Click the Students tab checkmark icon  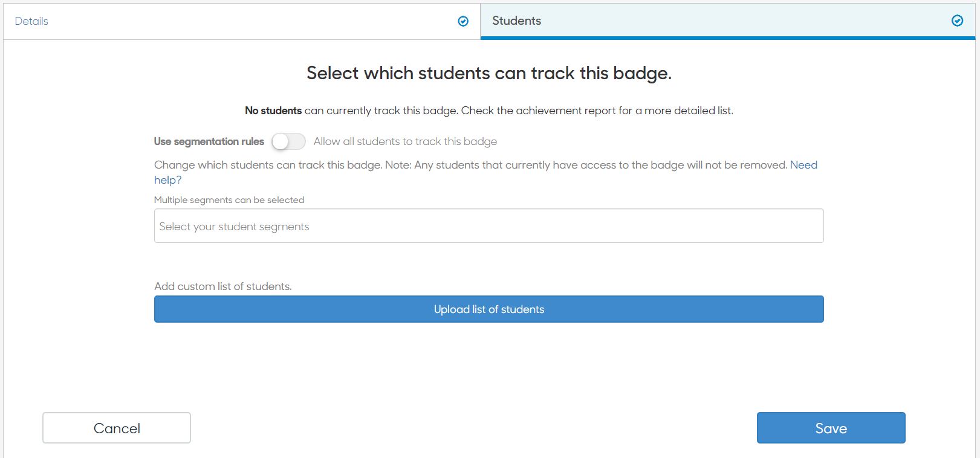pos(957,21)
